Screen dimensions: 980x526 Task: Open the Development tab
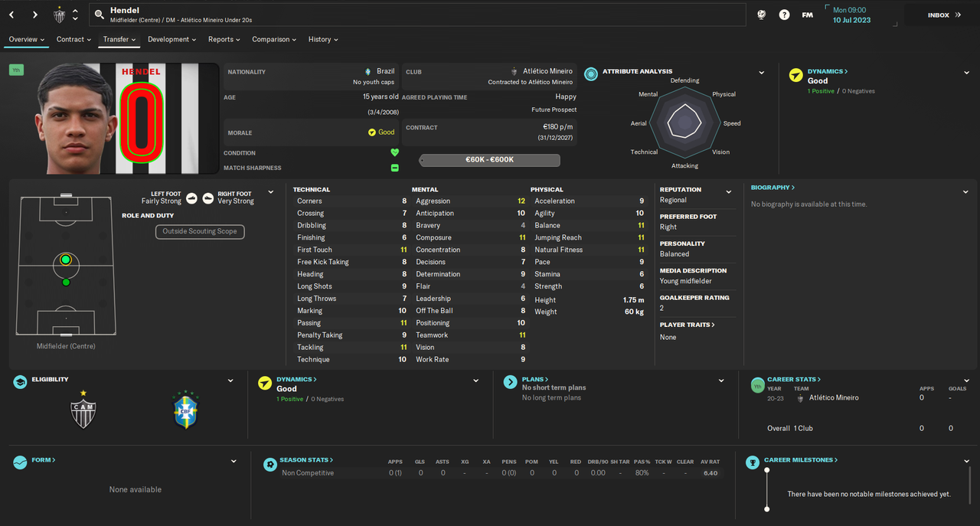[171, 39]
